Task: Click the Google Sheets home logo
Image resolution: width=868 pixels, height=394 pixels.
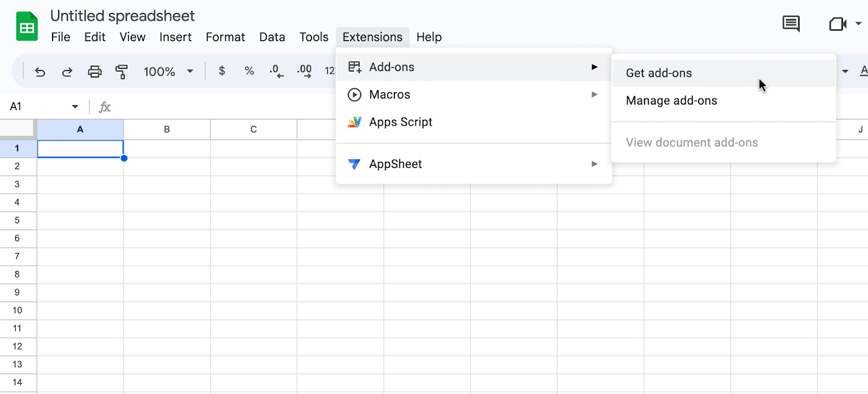Action: pyautogui.click(x=27, y=27)
